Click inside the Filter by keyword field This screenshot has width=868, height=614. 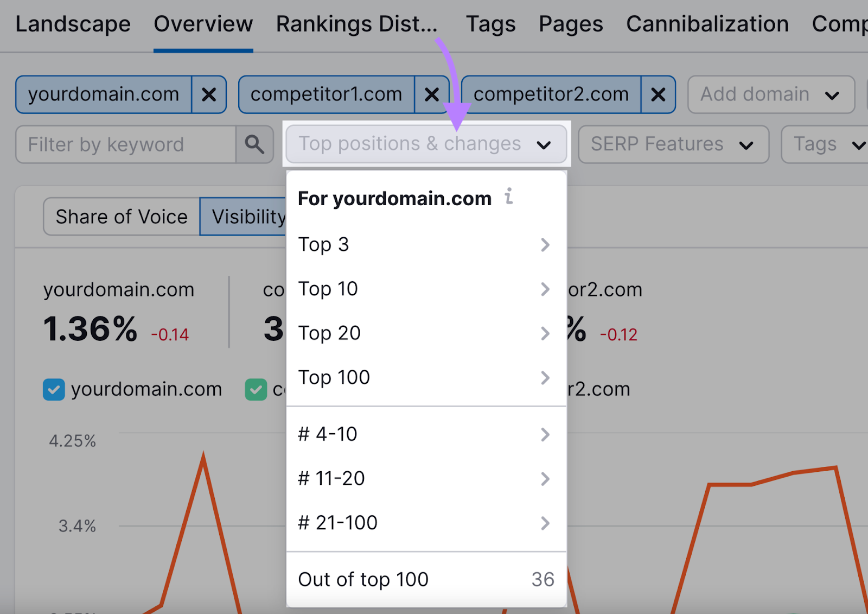tap(125, 144)
